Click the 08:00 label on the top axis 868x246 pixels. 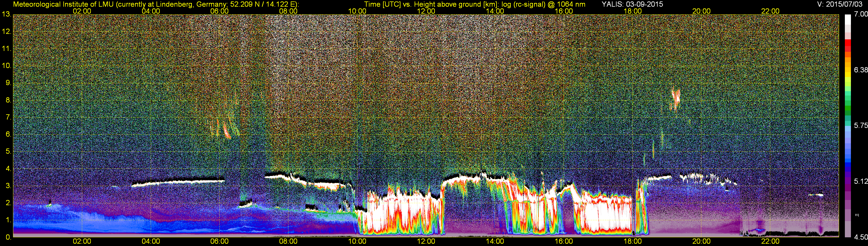(x=288, y=11)
